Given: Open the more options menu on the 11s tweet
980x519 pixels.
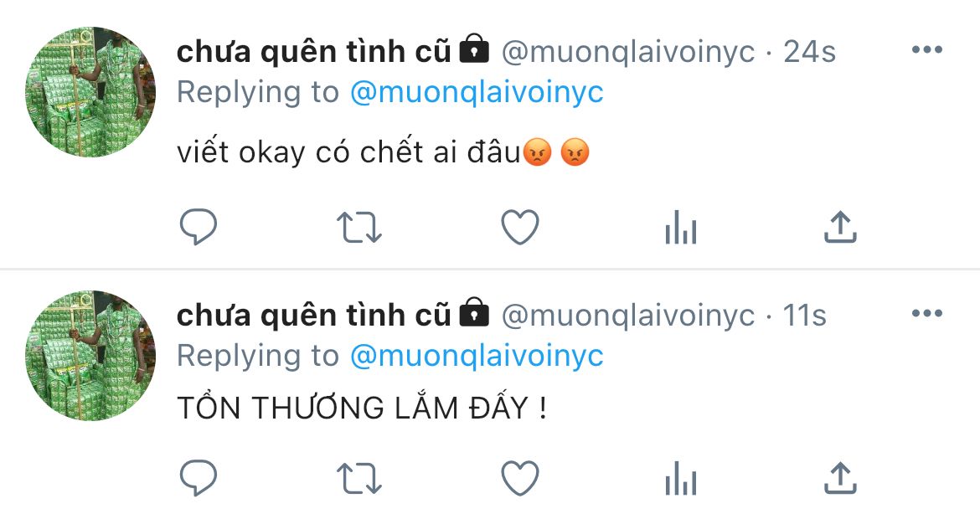Looking at the screenshot, I should click(927, 314).
